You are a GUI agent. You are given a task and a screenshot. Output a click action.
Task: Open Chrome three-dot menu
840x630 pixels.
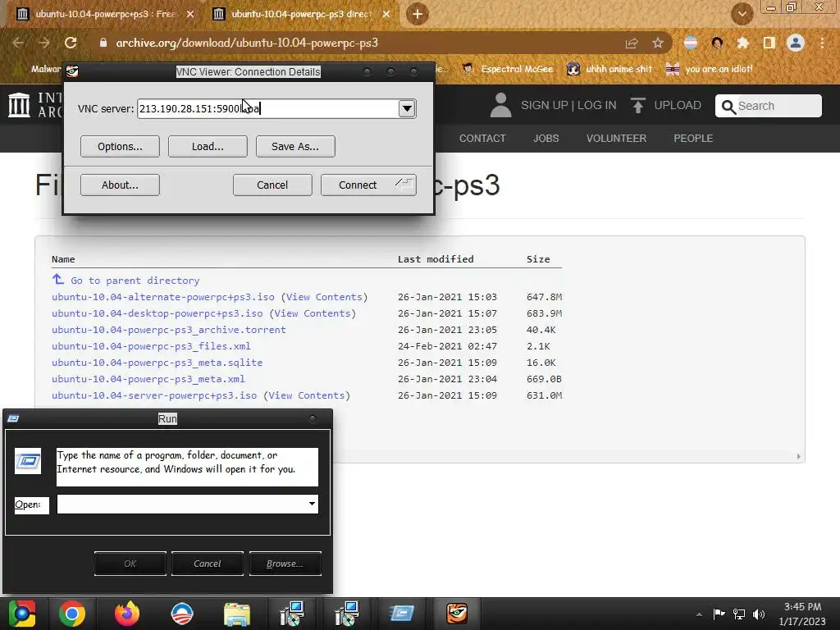point(822,43)
